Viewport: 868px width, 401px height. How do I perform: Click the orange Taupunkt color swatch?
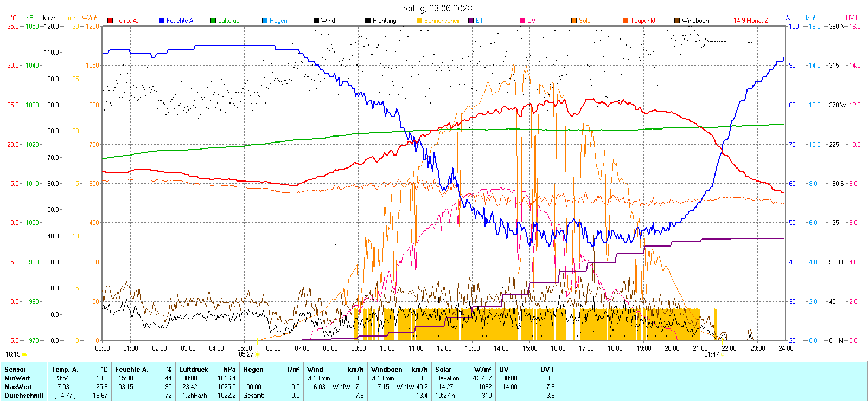626,21
